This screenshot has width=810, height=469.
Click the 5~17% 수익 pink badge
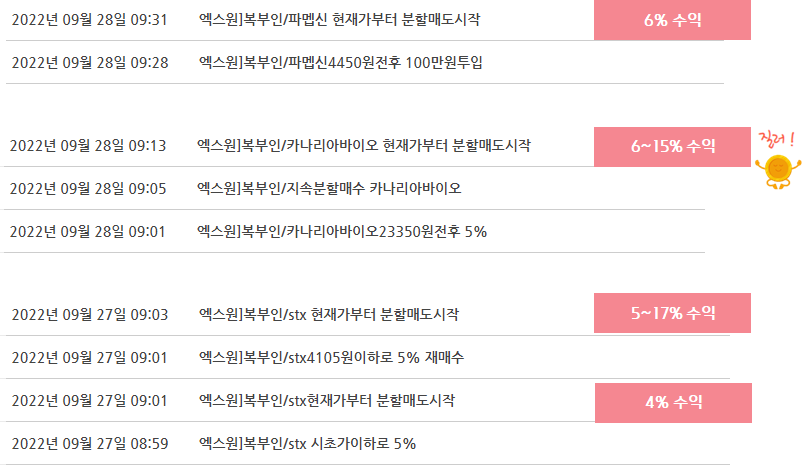[672, 313]
